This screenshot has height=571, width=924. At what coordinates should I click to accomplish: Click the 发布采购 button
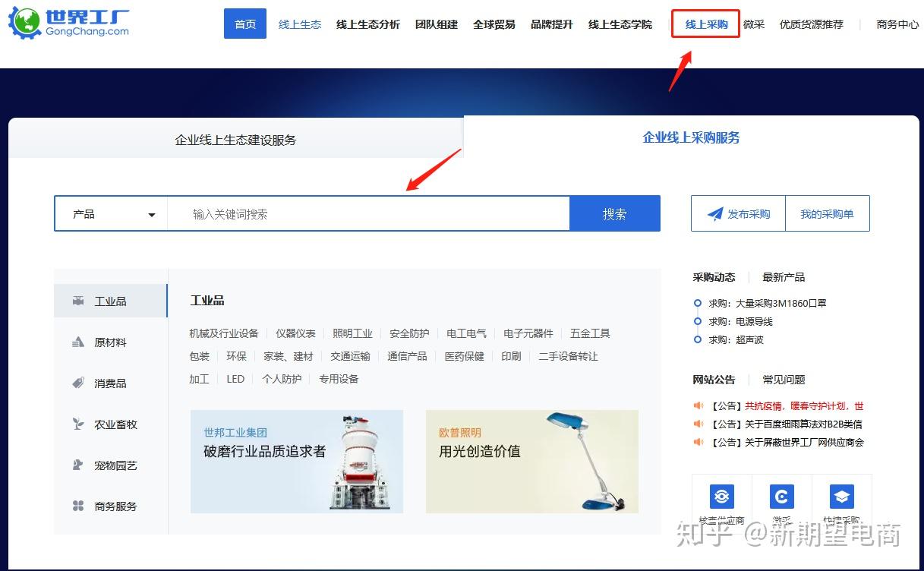738,213
